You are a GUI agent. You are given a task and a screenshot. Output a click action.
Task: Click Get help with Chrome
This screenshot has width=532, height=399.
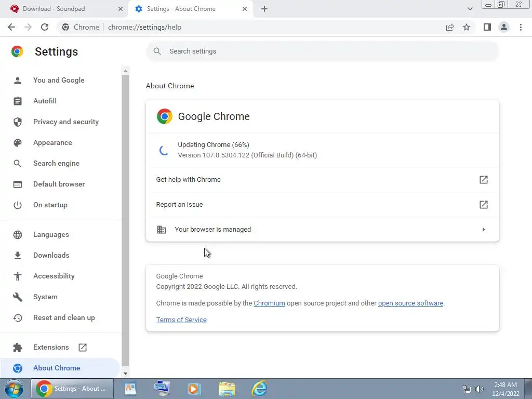coord(322,179)
